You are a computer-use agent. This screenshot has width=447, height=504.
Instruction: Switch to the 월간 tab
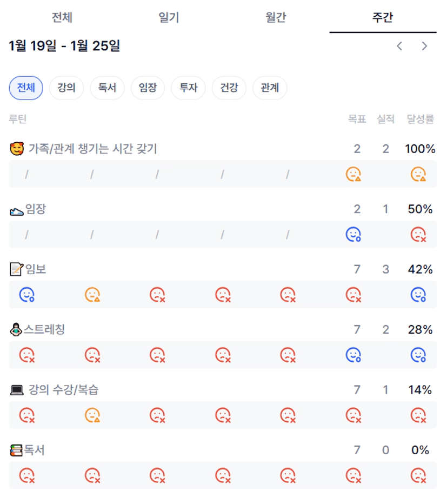point(276,17)
